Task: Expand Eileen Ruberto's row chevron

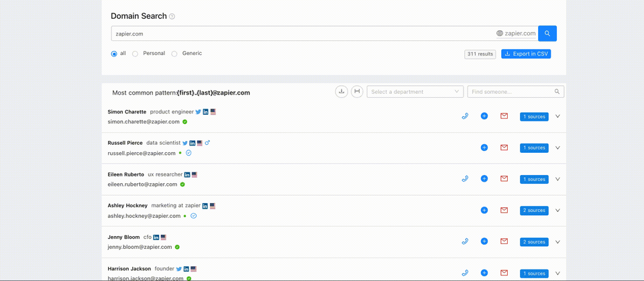Action: 557,178
